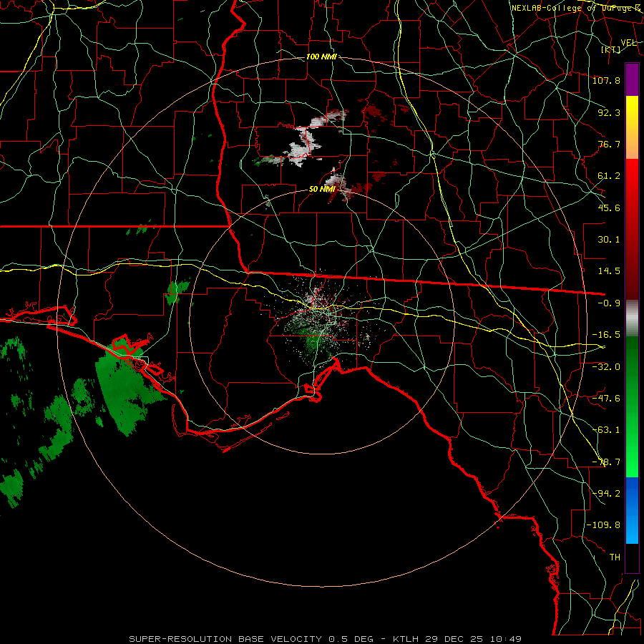Click the -94.2 velocity scale value
The height and width of the screenshot is (644, 644).
point(606,493)
